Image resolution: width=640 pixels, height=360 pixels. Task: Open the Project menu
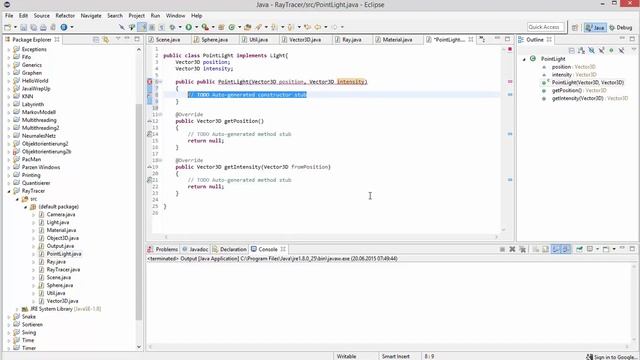pos(136,16)
